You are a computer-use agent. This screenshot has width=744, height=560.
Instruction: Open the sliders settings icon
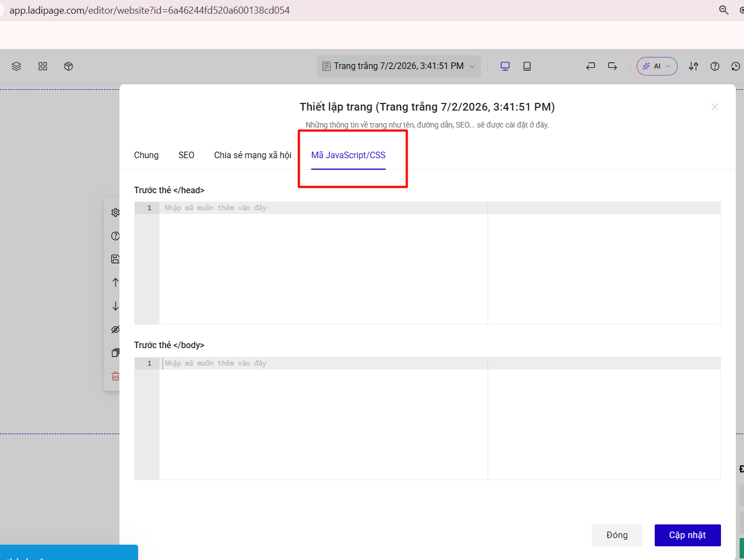694,66
